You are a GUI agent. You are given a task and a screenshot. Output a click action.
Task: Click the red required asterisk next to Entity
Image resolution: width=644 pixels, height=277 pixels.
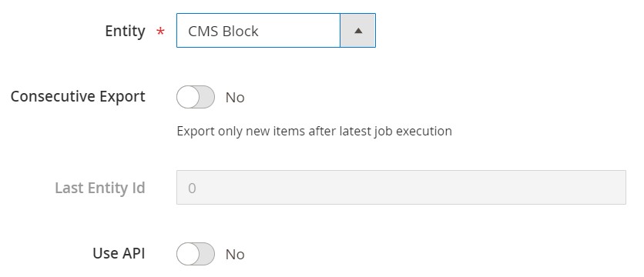pos(160,32)
